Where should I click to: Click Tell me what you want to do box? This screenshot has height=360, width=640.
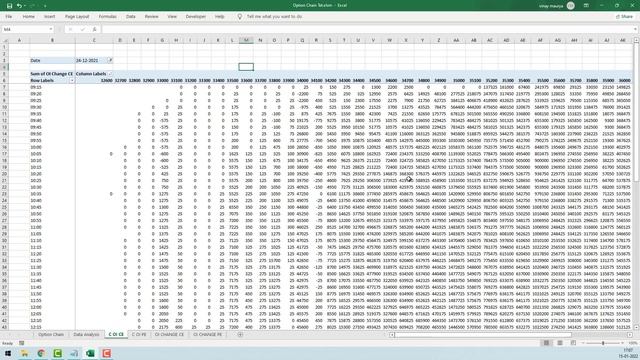(274, 17)
